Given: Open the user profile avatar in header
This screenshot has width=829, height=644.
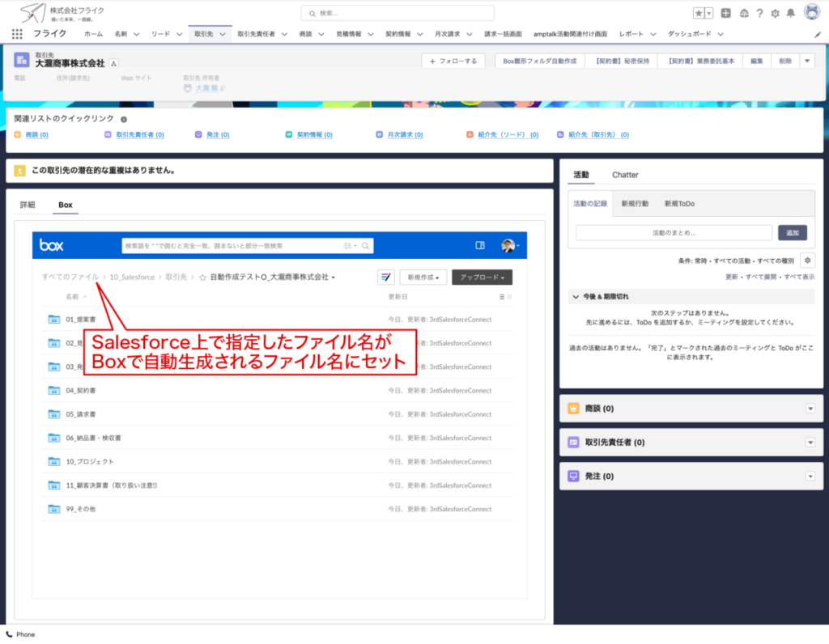Looking at the screenshot, I should point(811,11).
